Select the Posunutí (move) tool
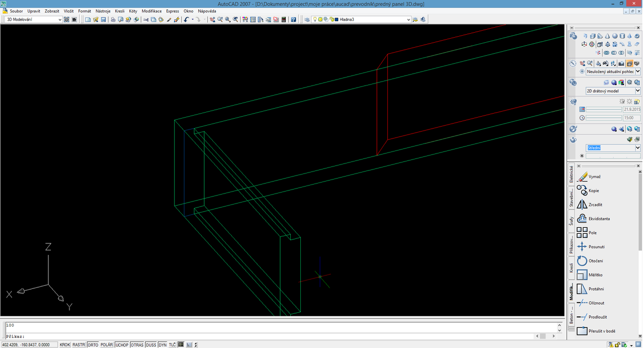 coord(591,247)
